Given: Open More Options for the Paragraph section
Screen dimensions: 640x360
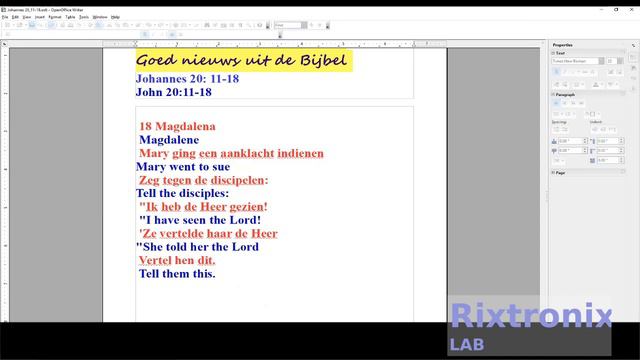Looking at the screenshot, I should click(623, 93).
